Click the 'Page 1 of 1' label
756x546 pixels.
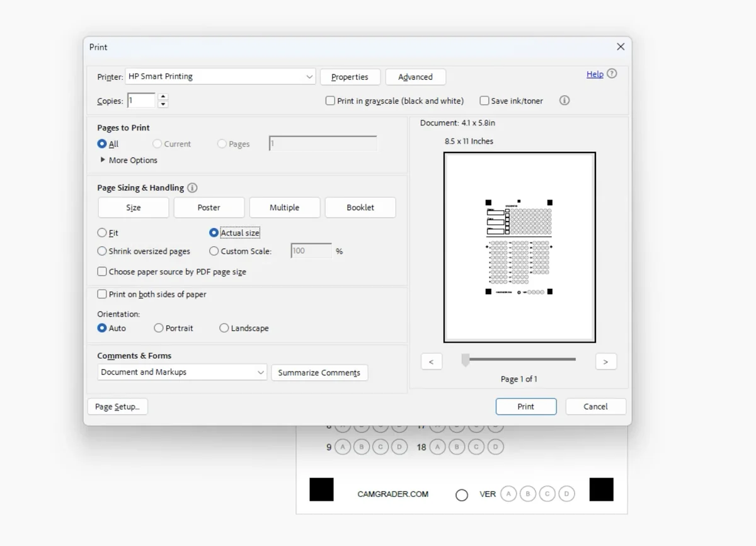click(519, 379)
